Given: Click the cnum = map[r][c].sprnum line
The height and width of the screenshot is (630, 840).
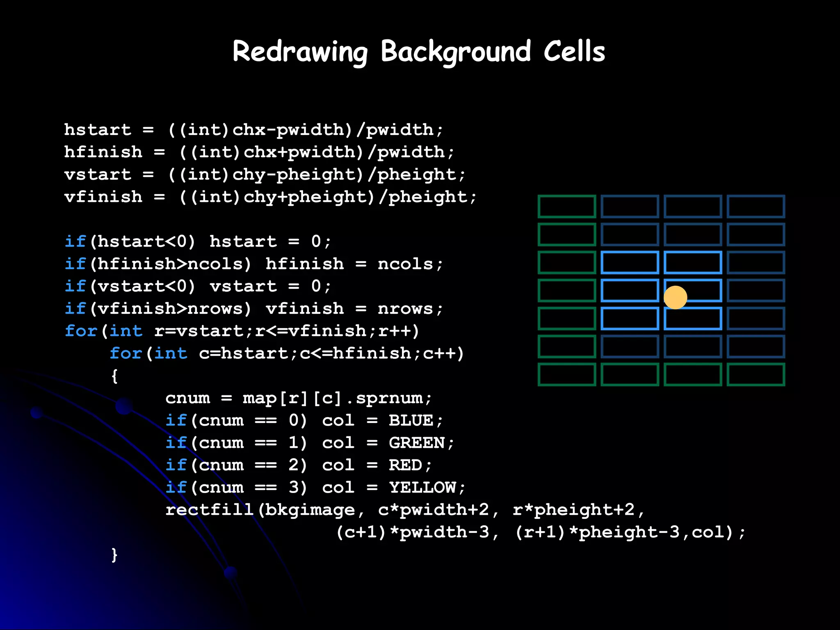Looking at the screenshot, I should (x=298, y=398).
